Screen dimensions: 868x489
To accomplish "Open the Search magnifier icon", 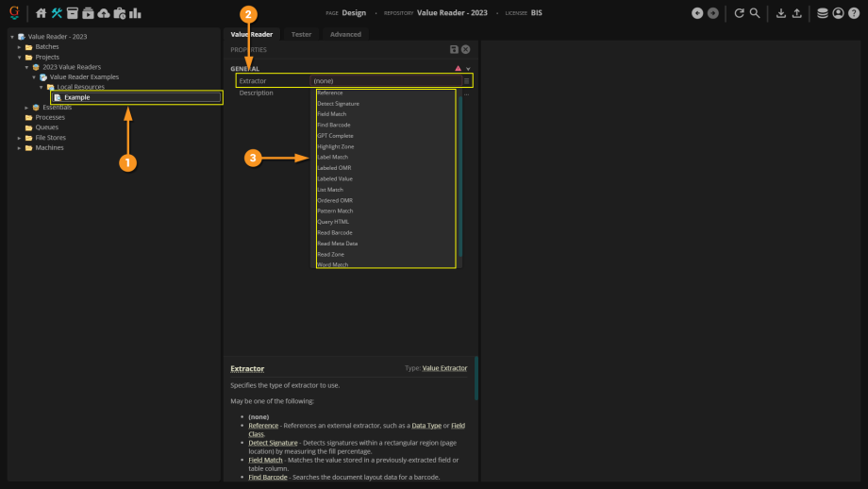I will pos(755,13).
